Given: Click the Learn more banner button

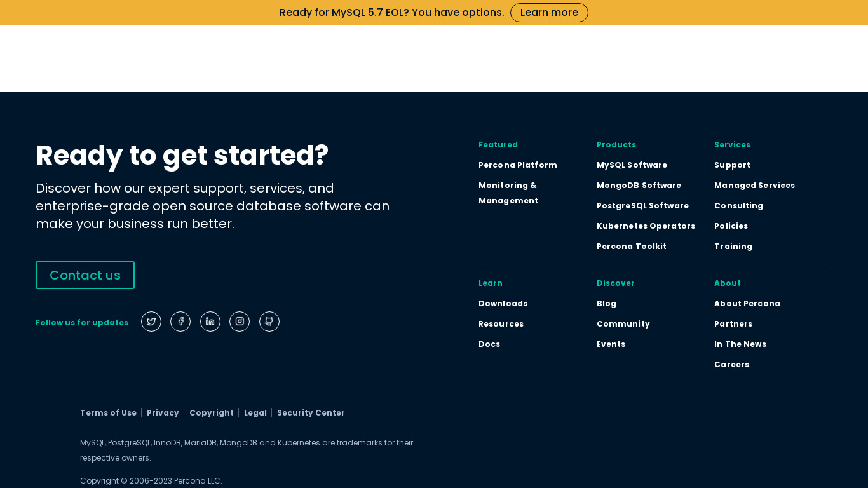Looking at the screenshot, I should 549,13.
